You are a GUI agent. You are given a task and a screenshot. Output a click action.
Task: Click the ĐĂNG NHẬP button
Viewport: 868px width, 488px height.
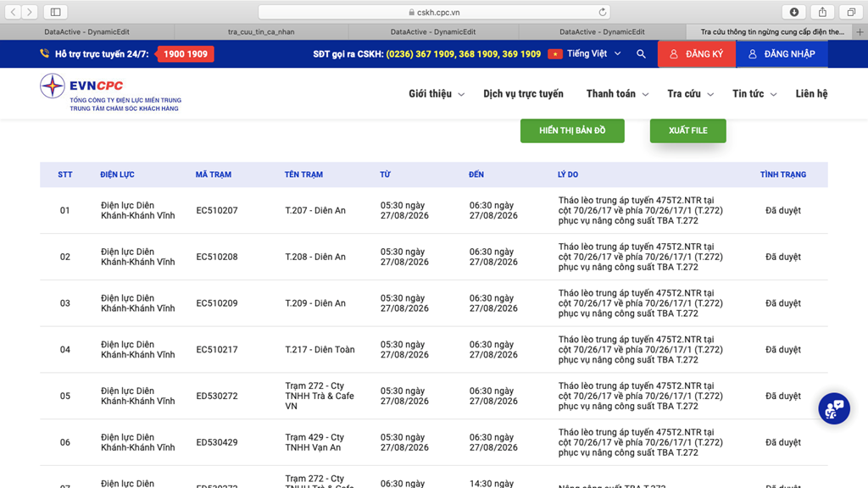pyautogui.click(x=782, y=53)
